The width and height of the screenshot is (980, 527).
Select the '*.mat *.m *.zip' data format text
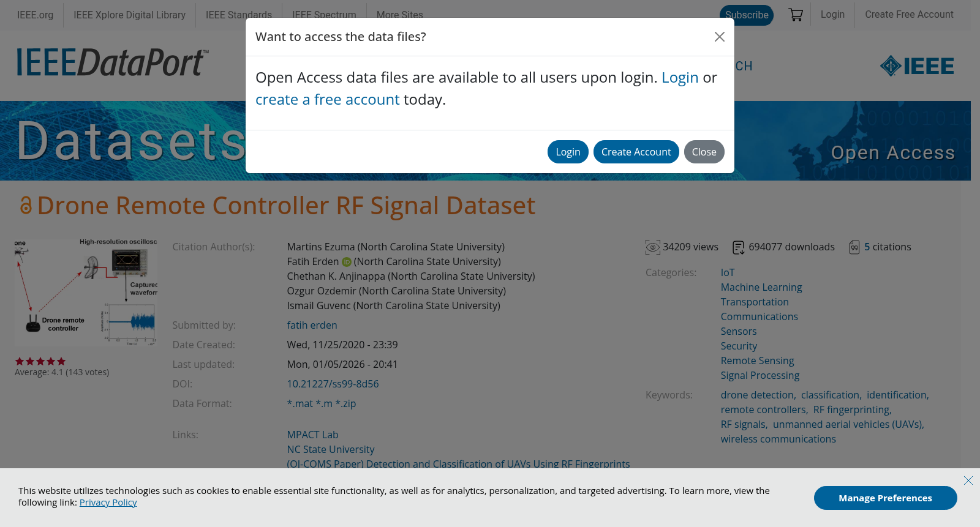(x=321, y=404)
